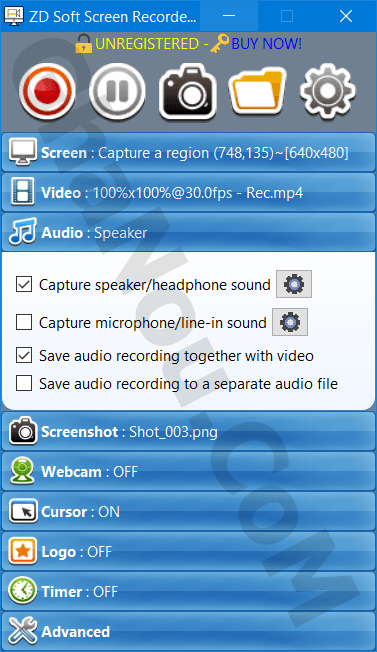Open the Webcam : OFF panel
Screen dimensions: 377x652
tap(188, 472)
